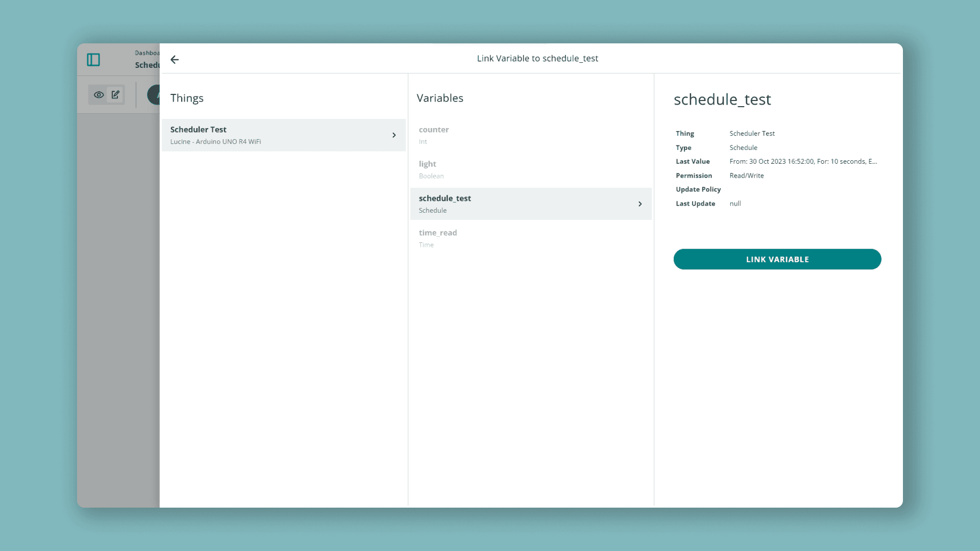Open the Dashboards breadcrumb link
The image size is (980, 551).
(147, 53)
